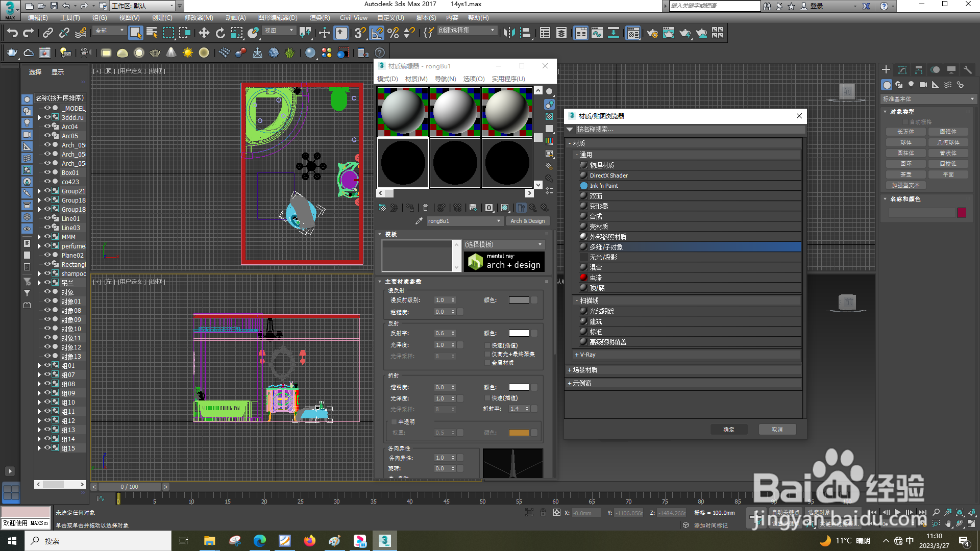
Task: Expand the Group21 tree node
Action: [39, 191]
